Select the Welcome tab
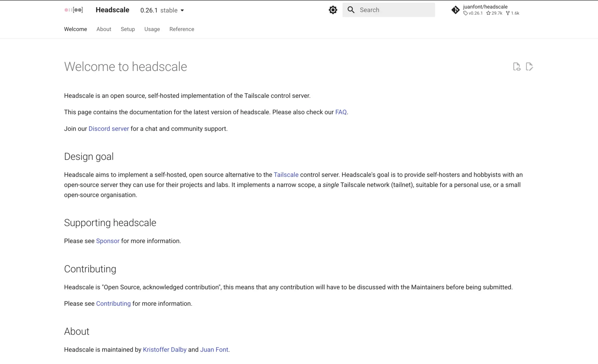 [x=75, y=29]
